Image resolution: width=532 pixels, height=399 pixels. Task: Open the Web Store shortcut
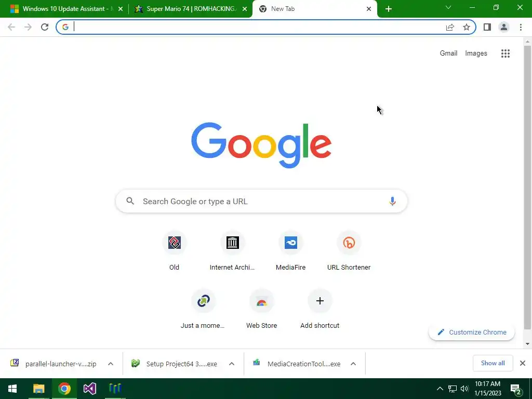(262, 309)
